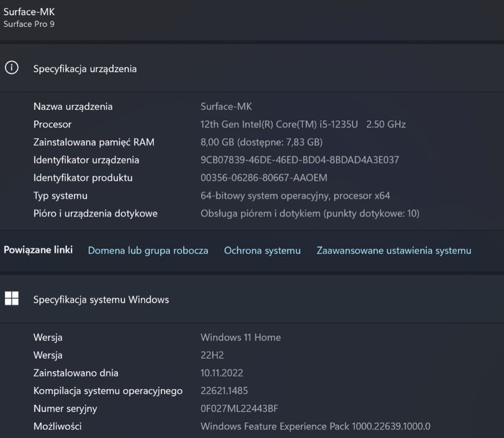The image size is (504, 438).
Task: Click the Windows logo icon beside Specyfikacja systemu
Action: click(x=11, y=298)
